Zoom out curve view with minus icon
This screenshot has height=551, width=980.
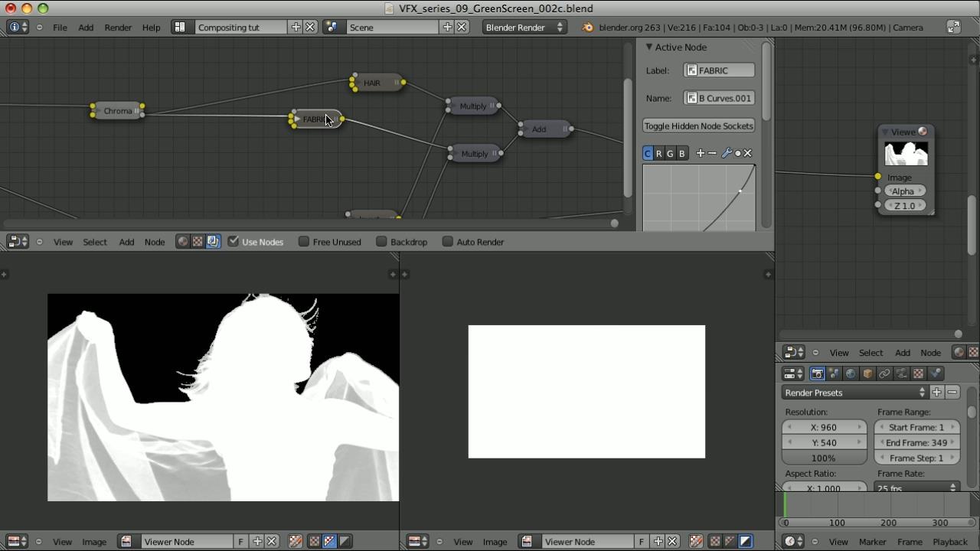coord(712,153)
